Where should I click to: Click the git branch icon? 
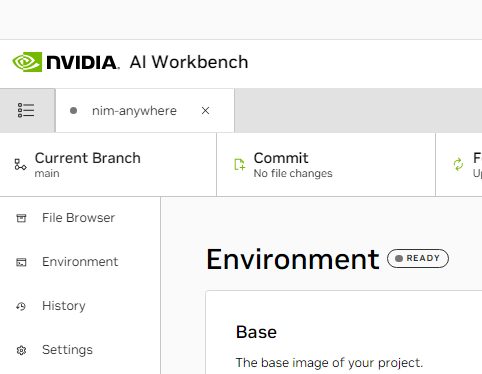pyautogui.click(x=20, y=164)
